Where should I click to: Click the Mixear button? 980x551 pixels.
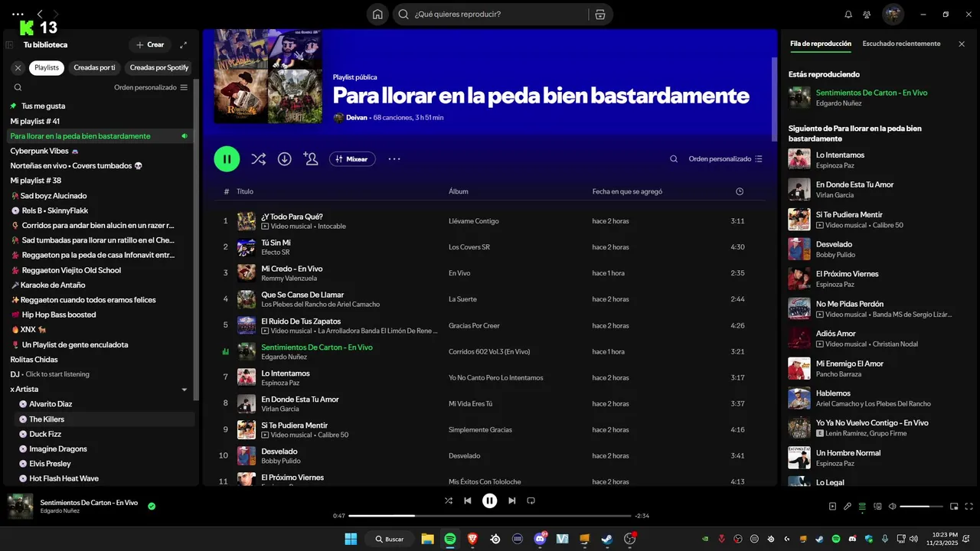click(x=352, y=159)
